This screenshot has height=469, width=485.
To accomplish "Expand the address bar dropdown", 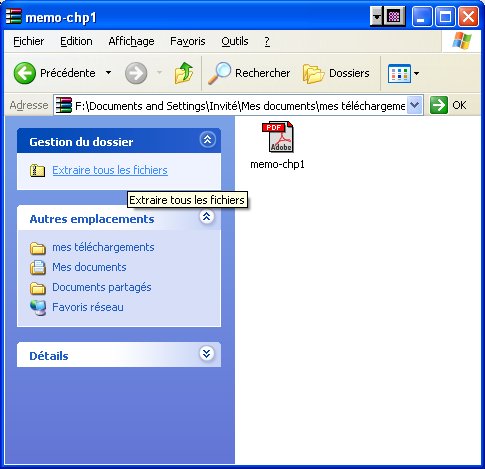I will tap(414, 105).
